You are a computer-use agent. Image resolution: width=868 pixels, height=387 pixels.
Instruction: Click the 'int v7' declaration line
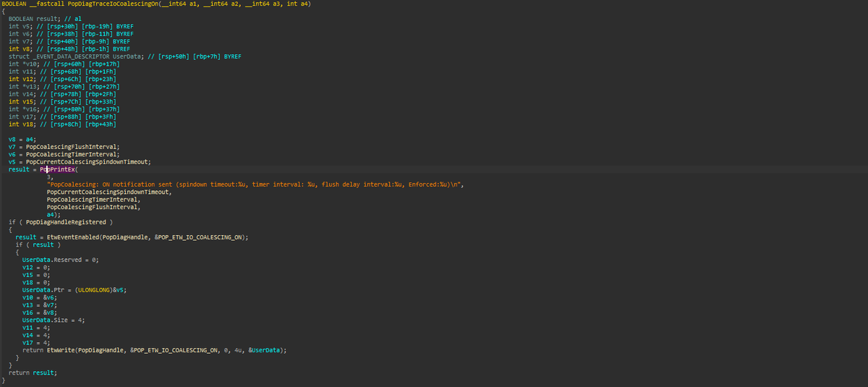[x=69, y=41]
